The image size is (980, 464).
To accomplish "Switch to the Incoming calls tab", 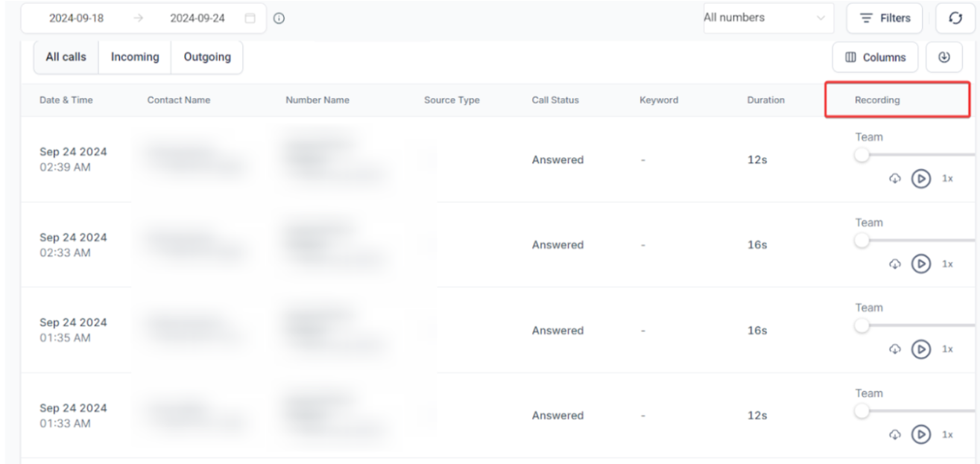I will [135, 57].
